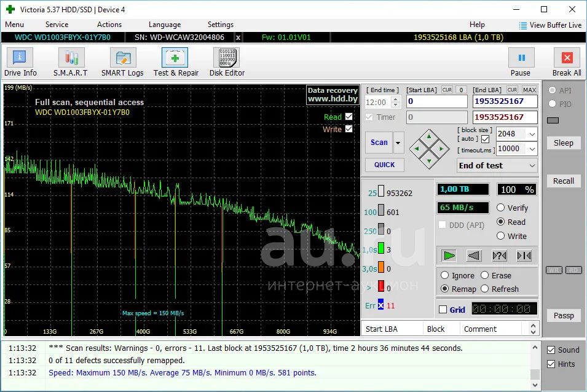Open the Service menu

coord(57,25)
